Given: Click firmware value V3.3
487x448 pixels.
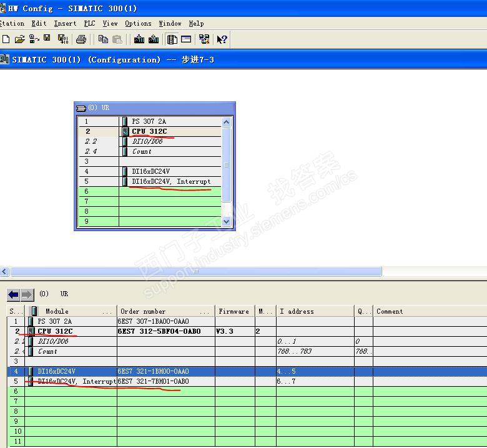Looking at the screenshot, I should tap(225, 331).
